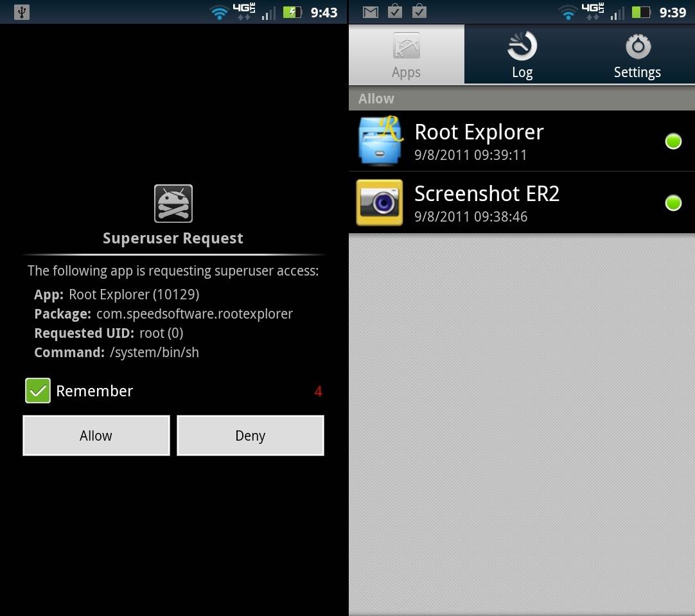Tap the Deny button
Image resolution: width=695 pixels, height=616 pixels.
(251, 436)
